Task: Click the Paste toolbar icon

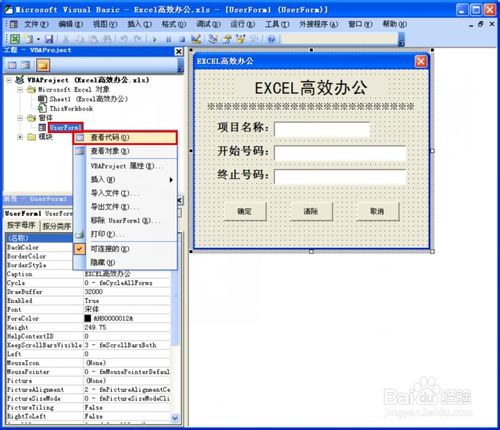Action: tap(93, 39)
